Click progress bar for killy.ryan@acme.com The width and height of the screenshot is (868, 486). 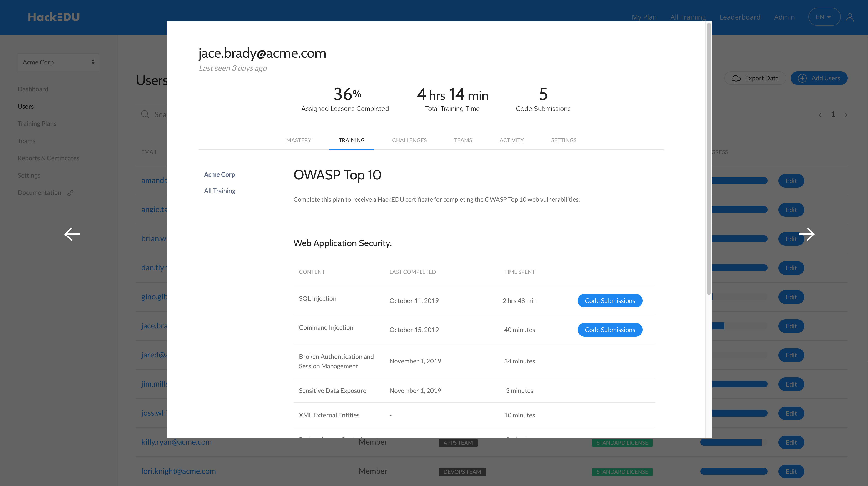click(x=733, y=442)
